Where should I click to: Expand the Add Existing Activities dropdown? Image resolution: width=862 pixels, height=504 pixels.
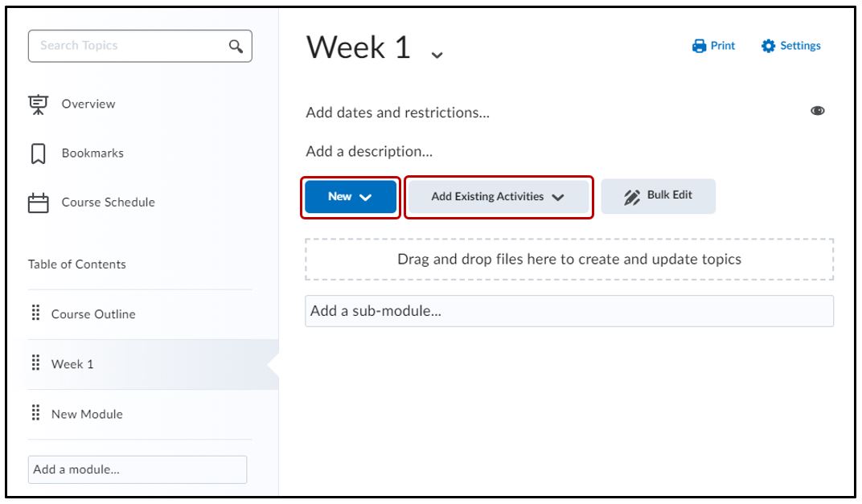(499, 197)
